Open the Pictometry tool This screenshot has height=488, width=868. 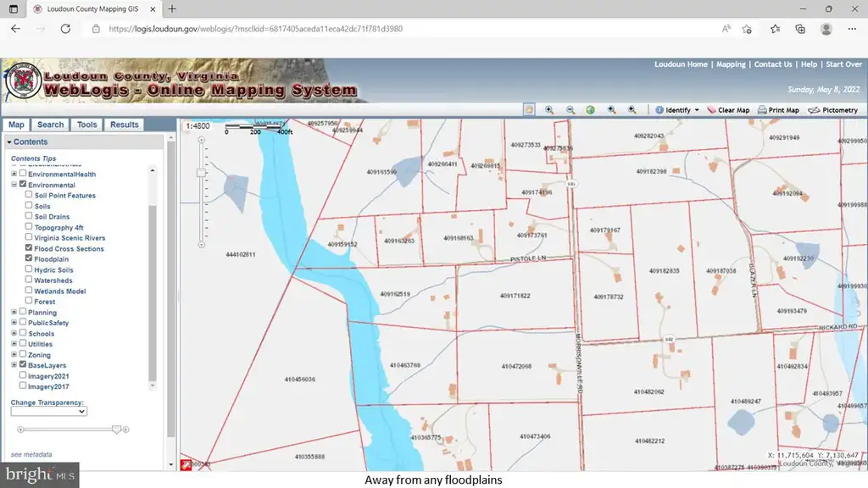point(833,110)
